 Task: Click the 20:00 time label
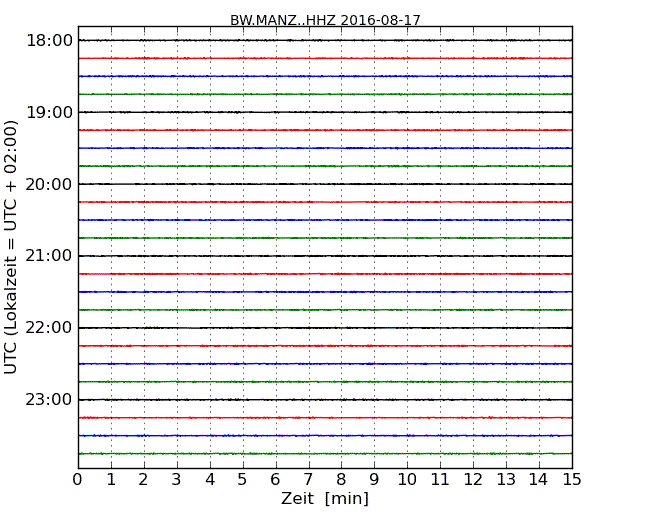[49, 184]
